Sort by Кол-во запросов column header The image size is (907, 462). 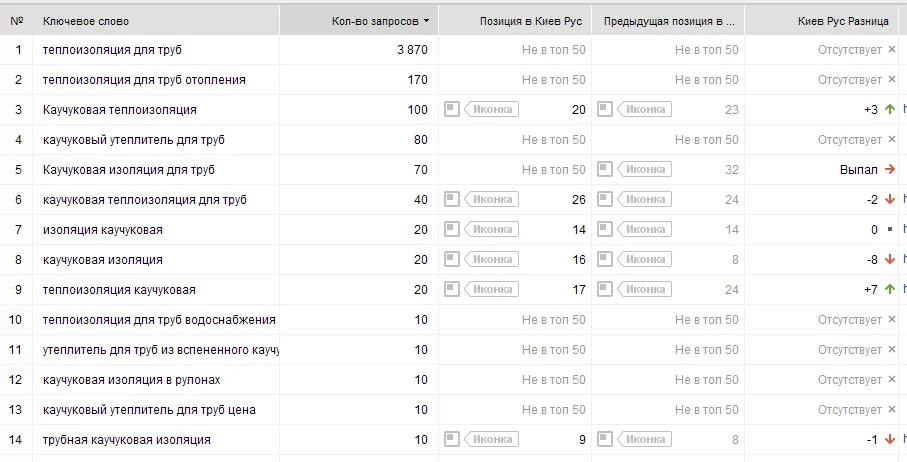tap(359, 21)
